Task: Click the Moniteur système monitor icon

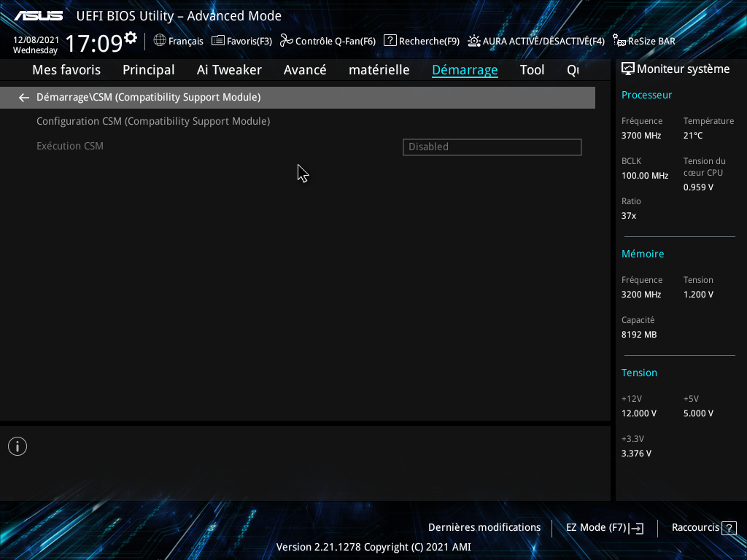Action: point(628,69)
